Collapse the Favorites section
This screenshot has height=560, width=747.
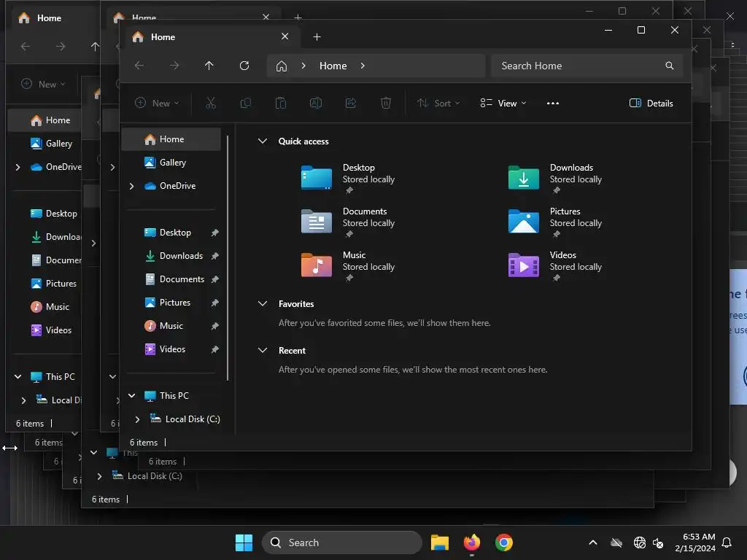point(263,304)
